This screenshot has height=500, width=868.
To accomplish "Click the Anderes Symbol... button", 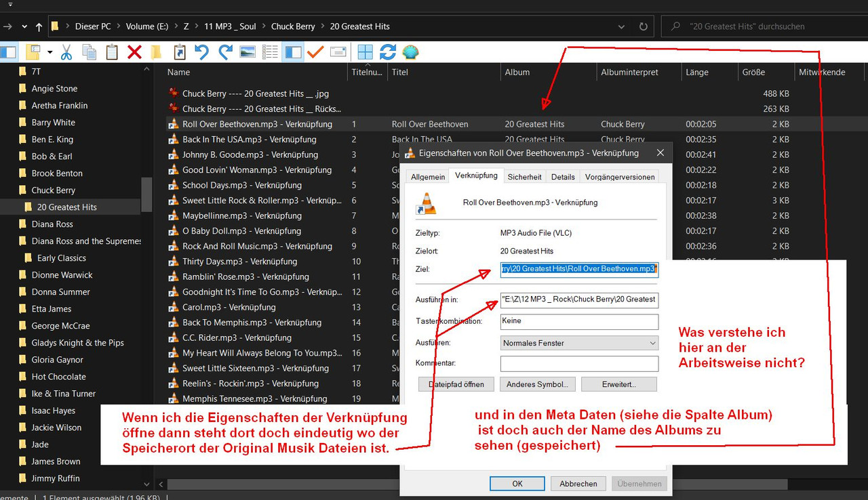I will pyautogui.click(x=538, y=384).
